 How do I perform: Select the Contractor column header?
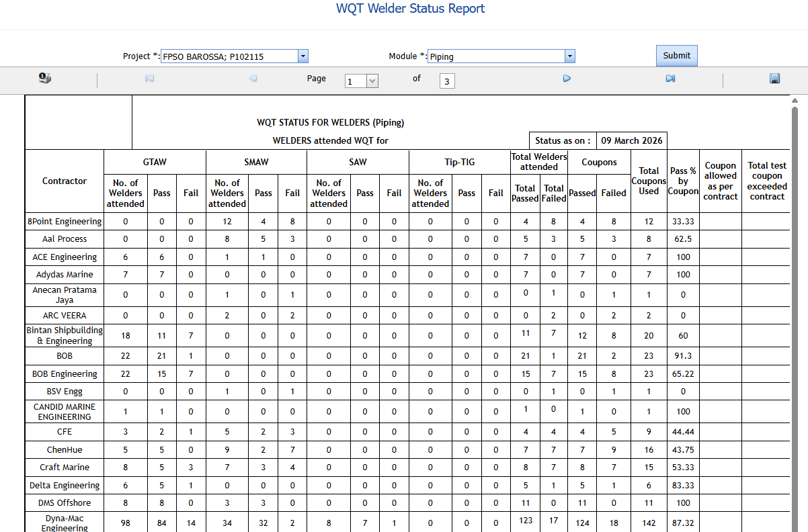(x=65, y=181)
